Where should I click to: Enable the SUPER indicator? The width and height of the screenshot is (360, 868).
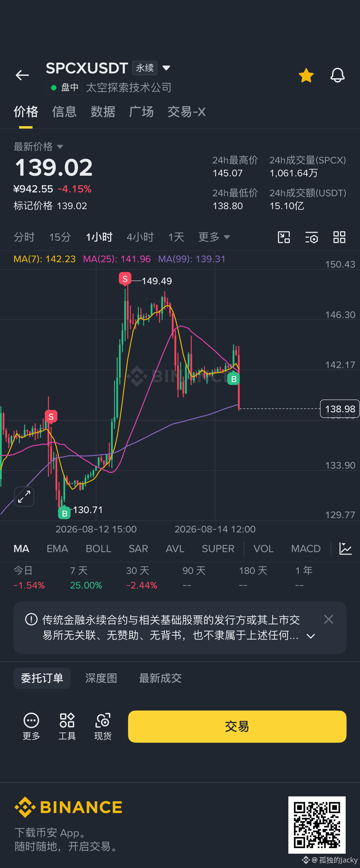218,549
